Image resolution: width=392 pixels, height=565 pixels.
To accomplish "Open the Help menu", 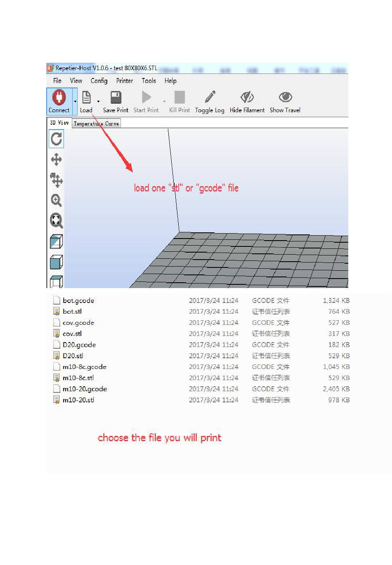I will [x=170, y=81].
